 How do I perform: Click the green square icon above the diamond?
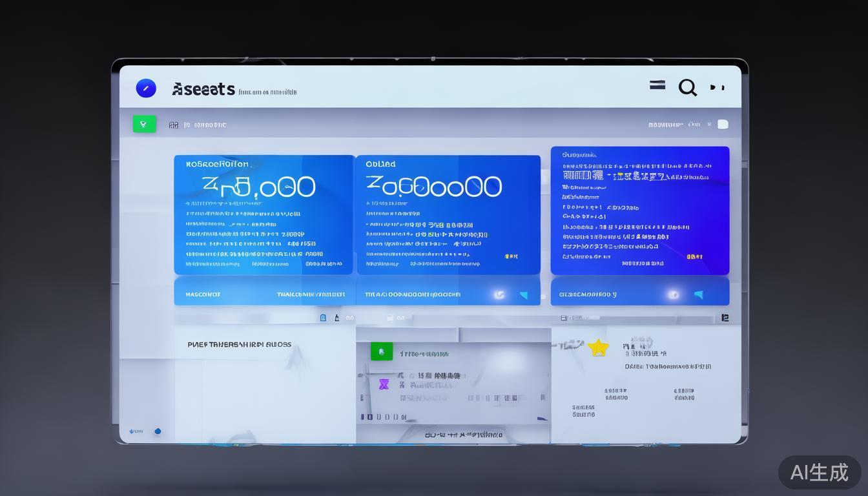(x=380, y=351)
